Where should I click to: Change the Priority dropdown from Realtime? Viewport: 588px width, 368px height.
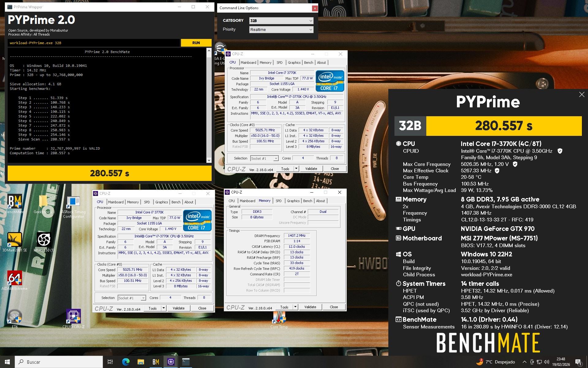click(x=281, y=29)
